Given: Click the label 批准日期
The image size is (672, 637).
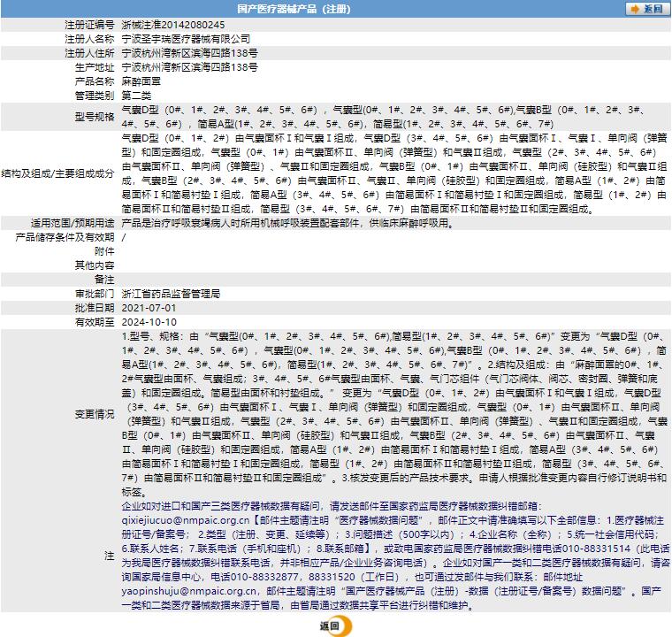Looking at the screenshot, I should point(95,308).
